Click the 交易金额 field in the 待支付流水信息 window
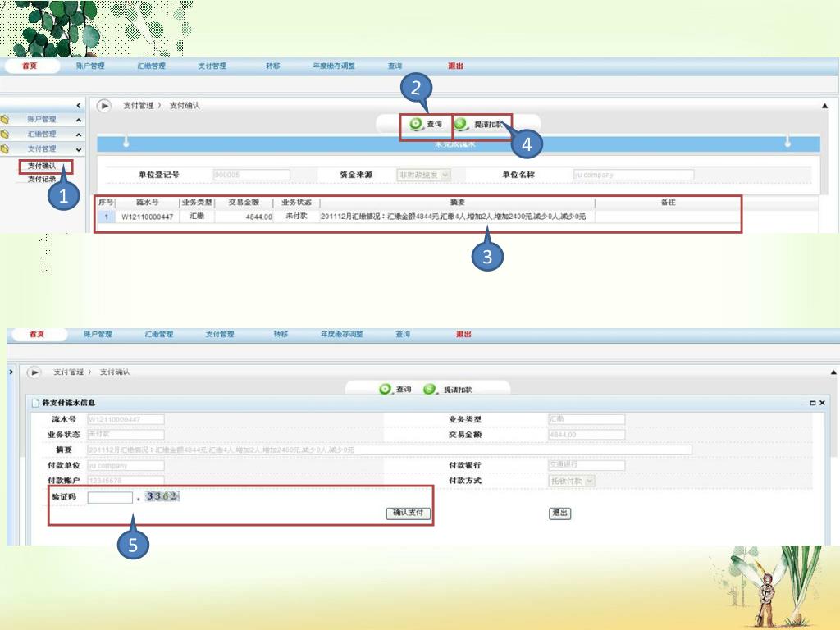This screenshot has height=630, width=840. (587, 435)
